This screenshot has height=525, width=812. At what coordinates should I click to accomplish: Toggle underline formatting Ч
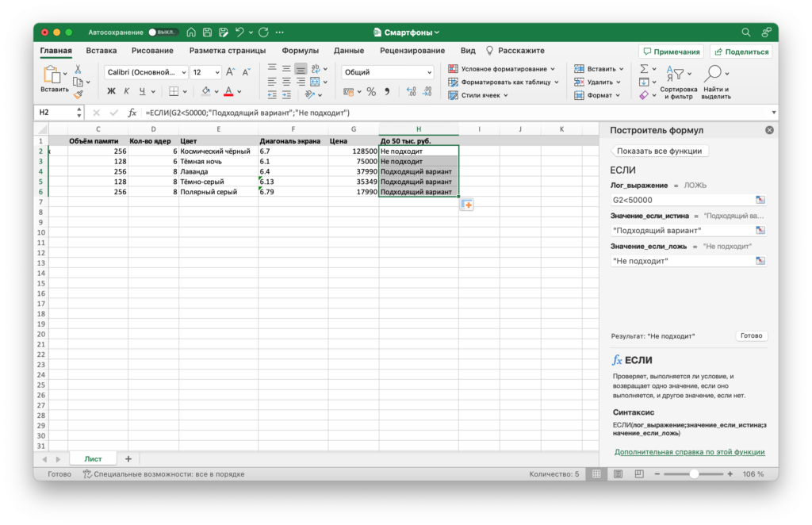click(x=142, y=91)
